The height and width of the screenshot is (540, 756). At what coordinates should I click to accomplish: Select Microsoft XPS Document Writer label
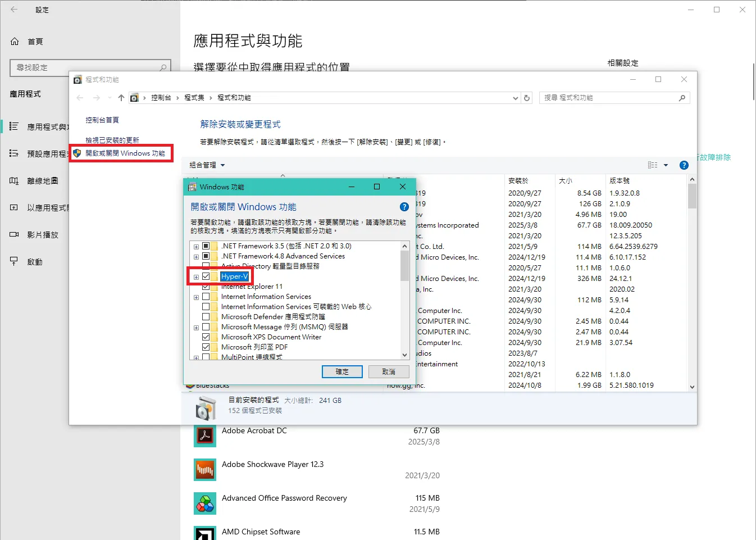coord(271,337)
